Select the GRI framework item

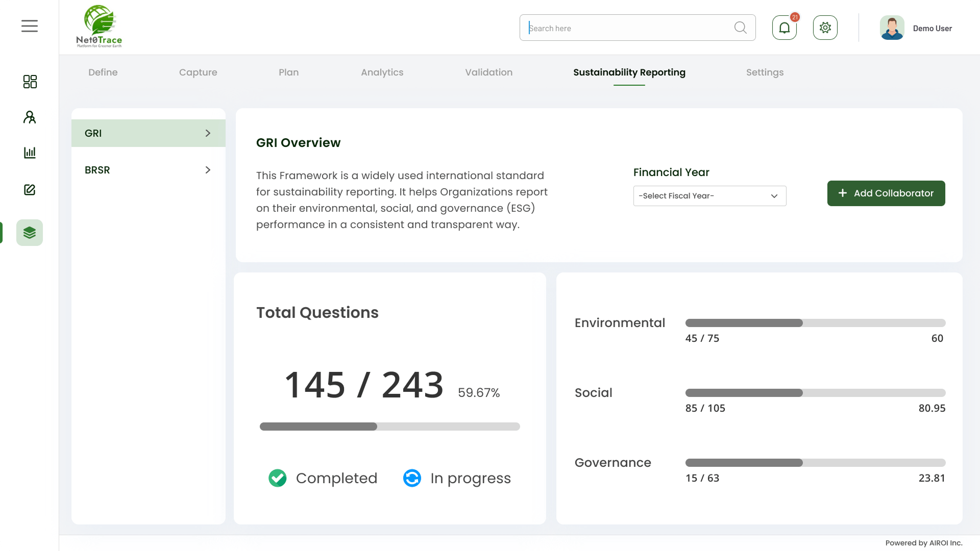[x=149, y=133]
